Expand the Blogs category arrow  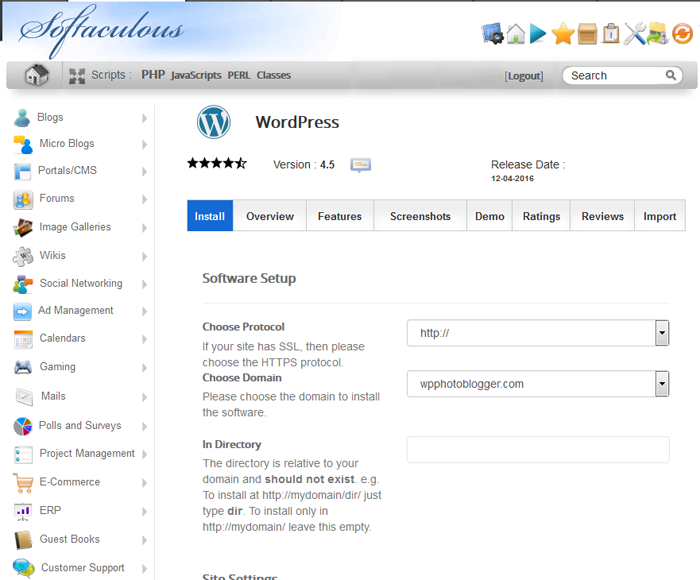click(144, 118)
